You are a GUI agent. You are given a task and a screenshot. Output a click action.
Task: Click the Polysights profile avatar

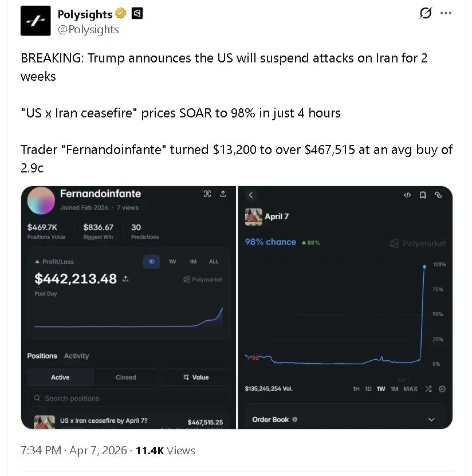tap(36, 21)
